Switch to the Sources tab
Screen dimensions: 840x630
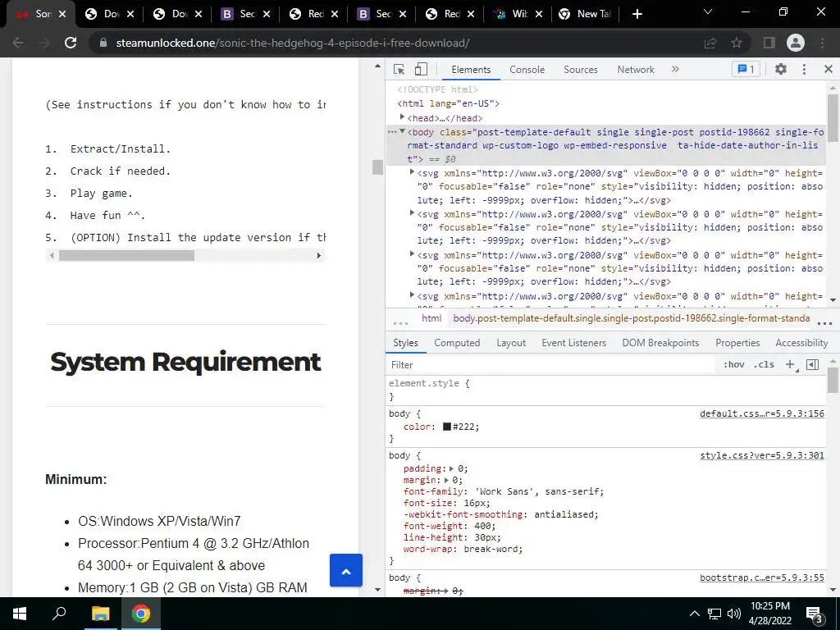[x=581, y=70]
